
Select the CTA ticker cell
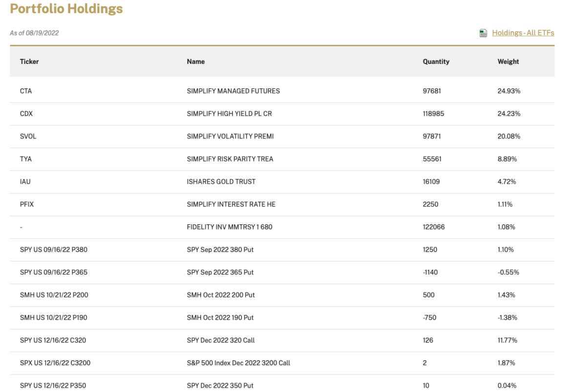(26, 91)
